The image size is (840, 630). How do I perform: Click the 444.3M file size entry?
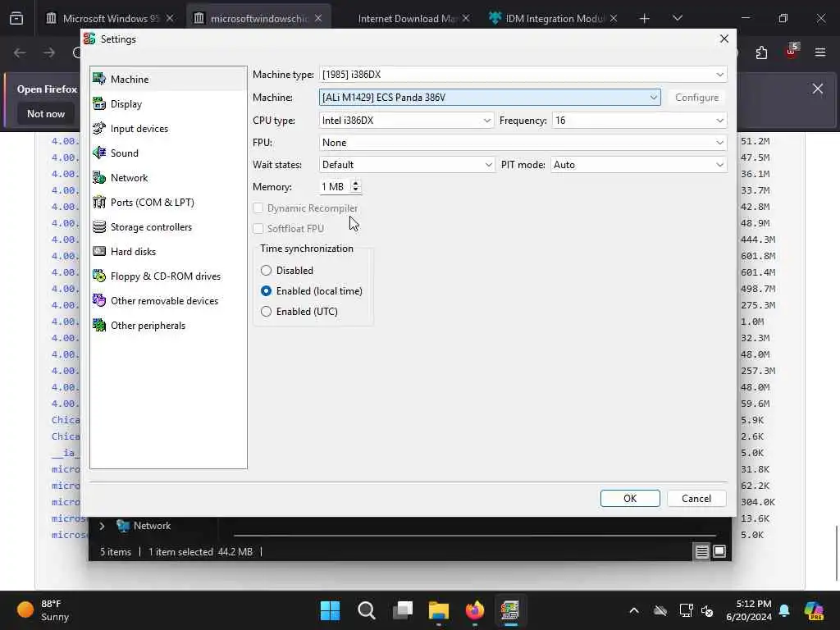[x=757, y=240]
